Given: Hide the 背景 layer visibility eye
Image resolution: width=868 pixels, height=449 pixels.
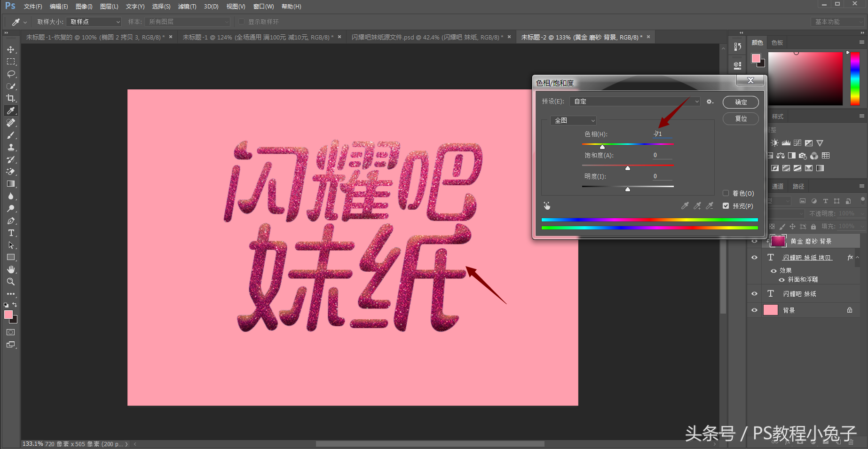Looking at the screenshot, I should (x=754, y=310).
